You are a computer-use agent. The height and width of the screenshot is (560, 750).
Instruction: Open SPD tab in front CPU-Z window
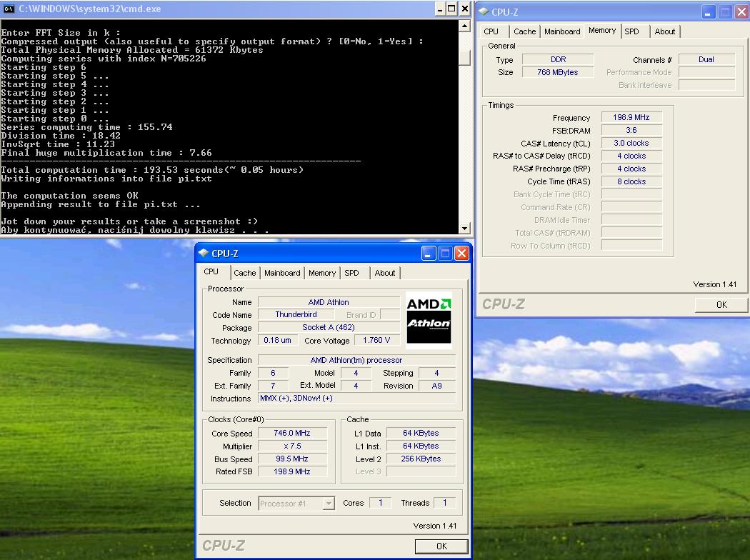pyautogui.click(x=351, y=273)
